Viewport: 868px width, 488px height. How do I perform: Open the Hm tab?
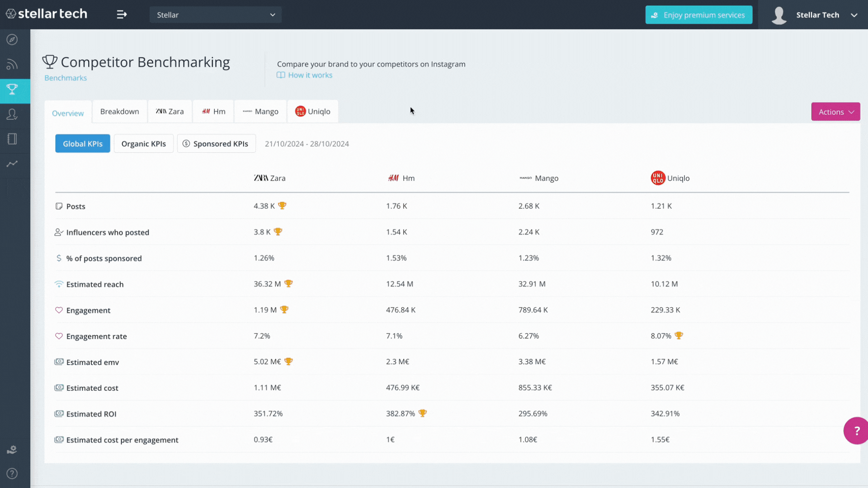point(213,112)
